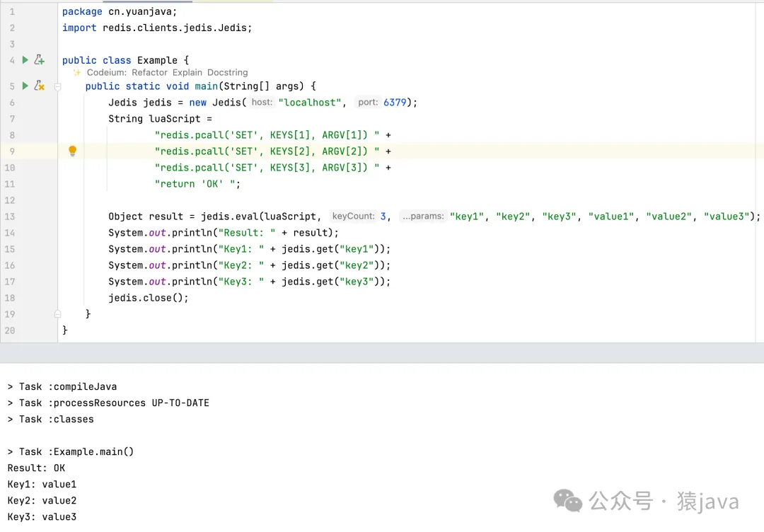Select Codeium Explain action
This screenshot has width=764, height=532.
(x=187, y=72)
